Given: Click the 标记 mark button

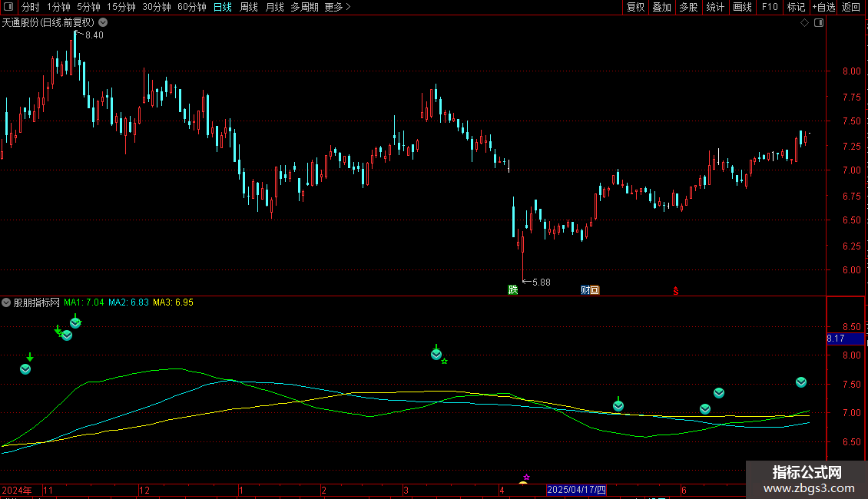Looking at the screenshot, I should point(796,7).
